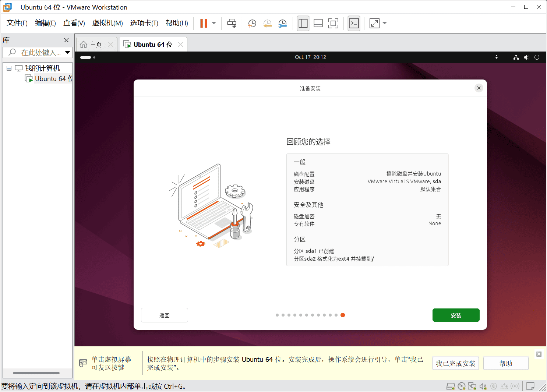Click the USB device status icon
Image resolution: width=547 pixels, height=392 pixels.
pyautogui.click(x=504, y=386)
